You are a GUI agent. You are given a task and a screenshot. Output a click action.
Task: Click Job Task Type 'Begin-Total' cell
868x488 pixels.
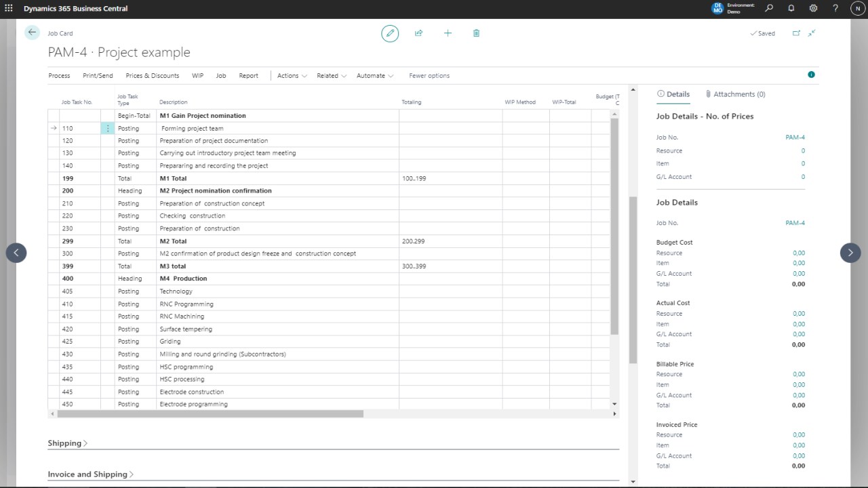(135, 116)
